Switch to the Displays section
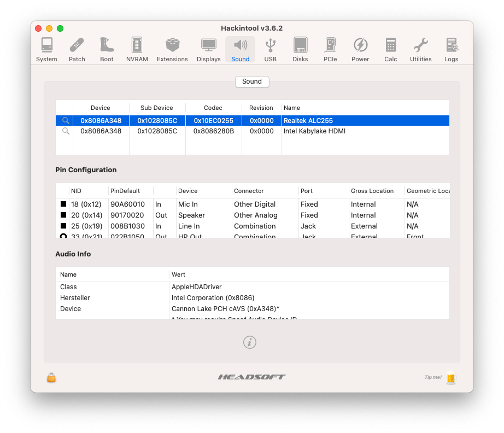Viewport: 504px width, 433px height. tap(209, 50)
